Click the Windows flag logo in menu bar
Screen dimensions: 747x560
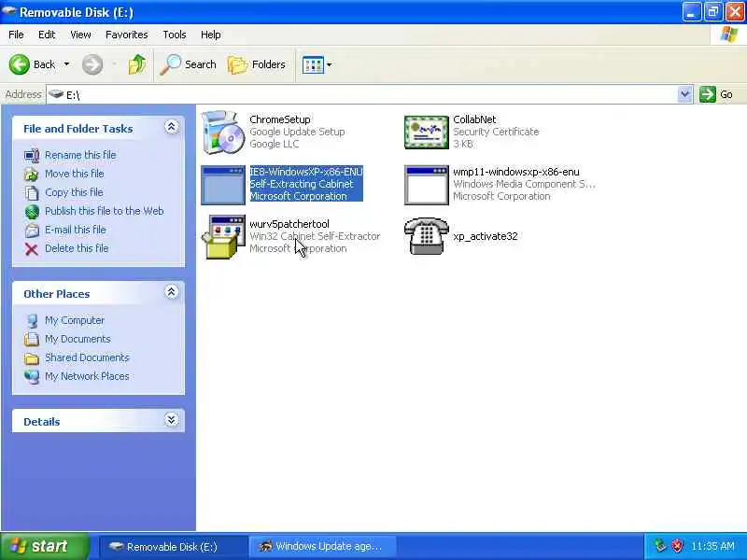(729, 35)
